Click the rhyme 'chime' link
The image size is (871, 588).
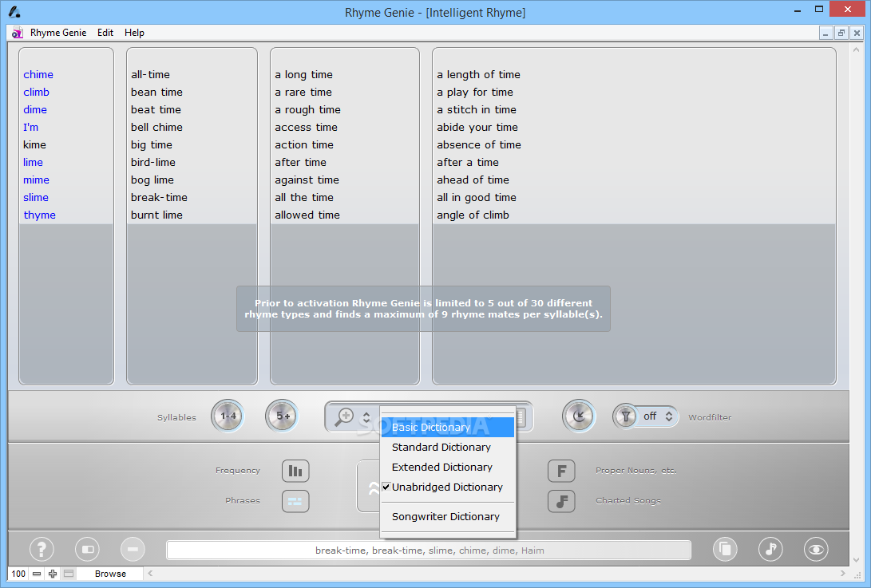(x=38, y=74)
